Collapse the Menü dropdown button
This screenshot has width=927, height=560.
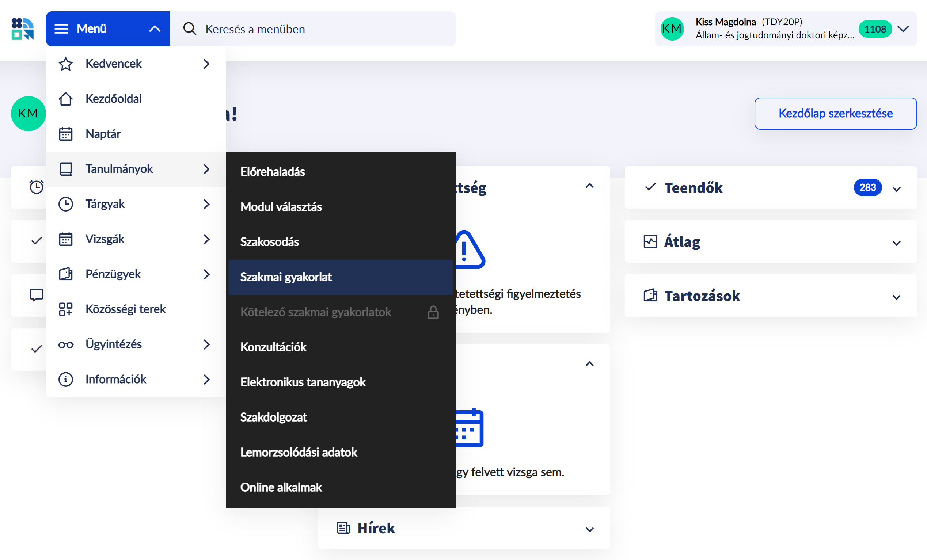coord(108,29)
